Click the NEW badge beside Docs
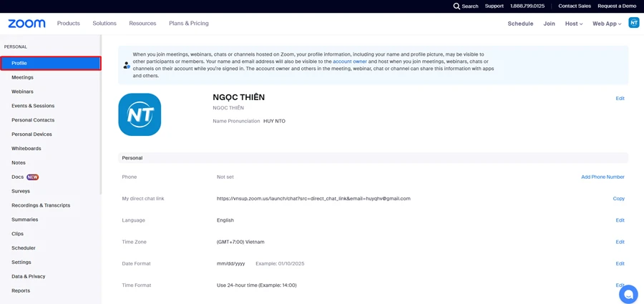The image size is (644, 304). (x=33, y=177)
